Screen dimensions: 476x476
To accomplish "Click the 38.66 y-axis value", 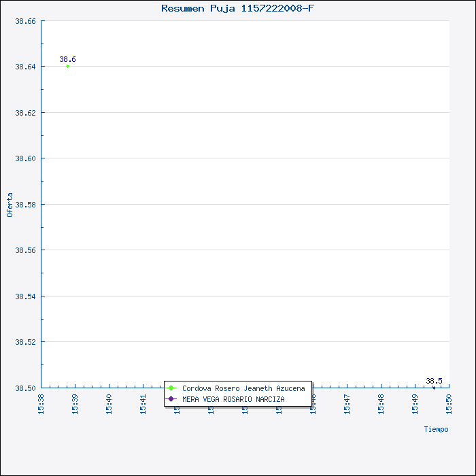I will [x=25, y=21].
